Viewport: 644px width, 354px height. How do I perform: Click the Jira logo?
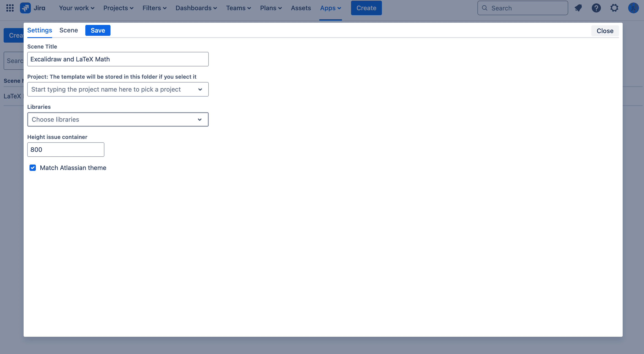coord(33,8)
